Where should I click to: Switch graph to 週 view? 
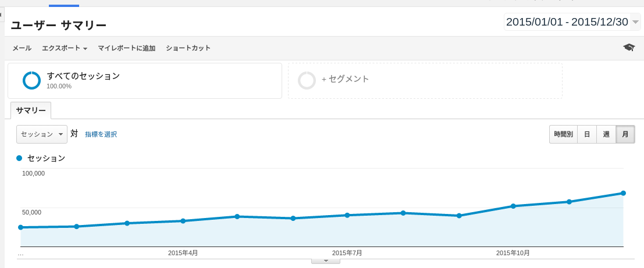pyautogui.click(x=606, y=134)
